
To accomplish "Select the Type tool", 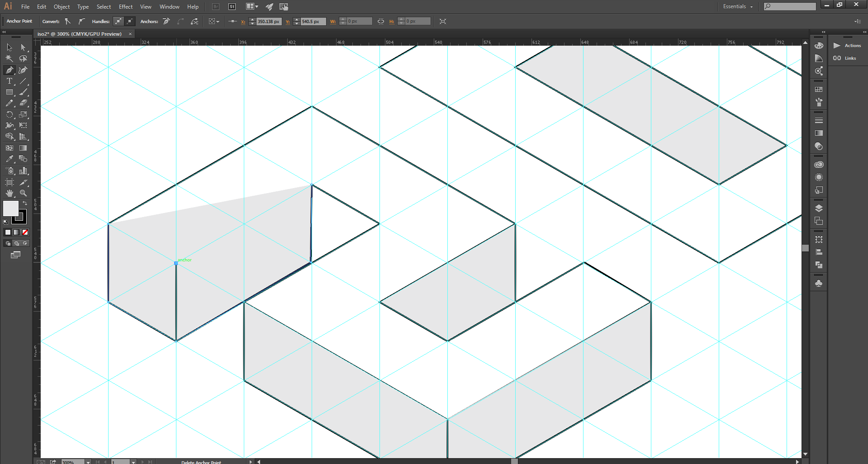I will [9, 81].
